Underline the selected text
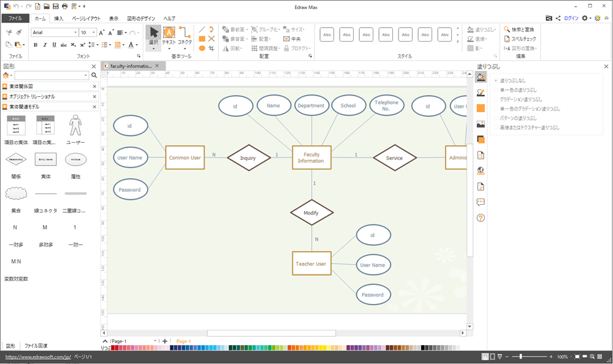Screen dimensions: 613x364 [54, 45]
